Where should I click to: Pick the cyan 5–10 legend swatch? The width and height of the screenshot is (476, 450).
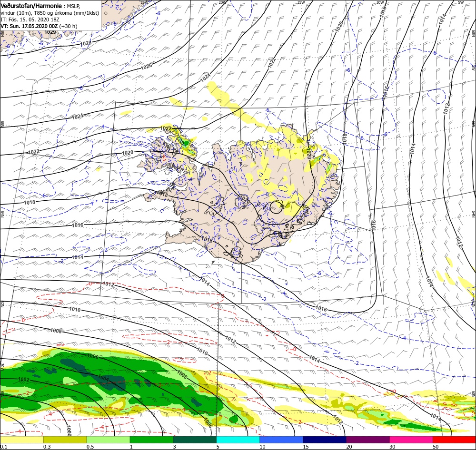click(238, 440)
